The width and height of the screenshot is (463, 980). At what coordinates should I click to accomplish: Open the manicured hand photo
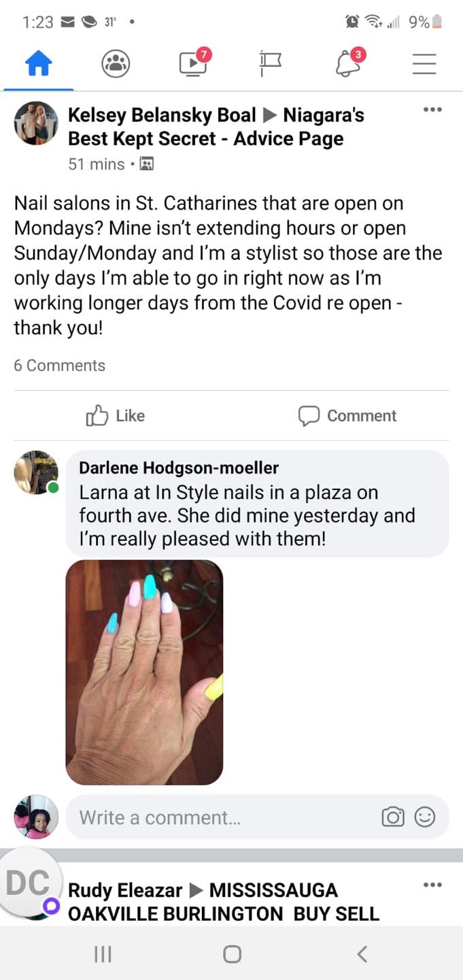pos(144,672)
